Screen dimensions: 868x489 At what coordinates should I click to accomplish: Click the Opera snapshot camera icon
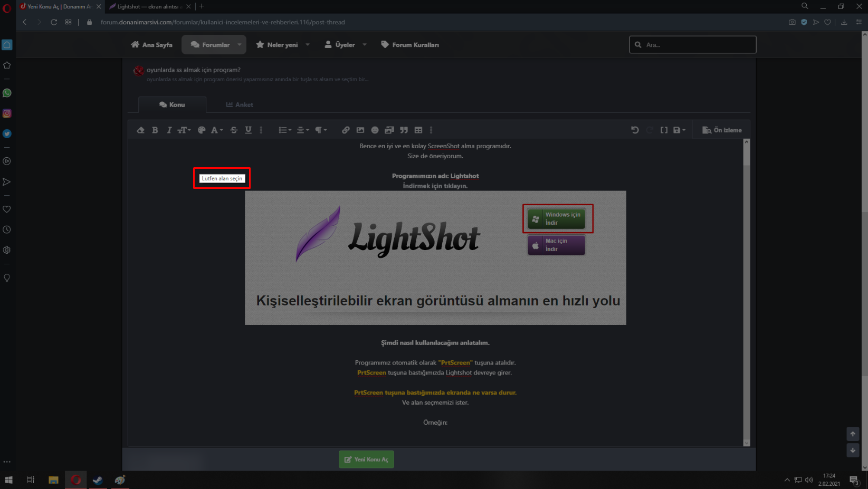point(792,22)
